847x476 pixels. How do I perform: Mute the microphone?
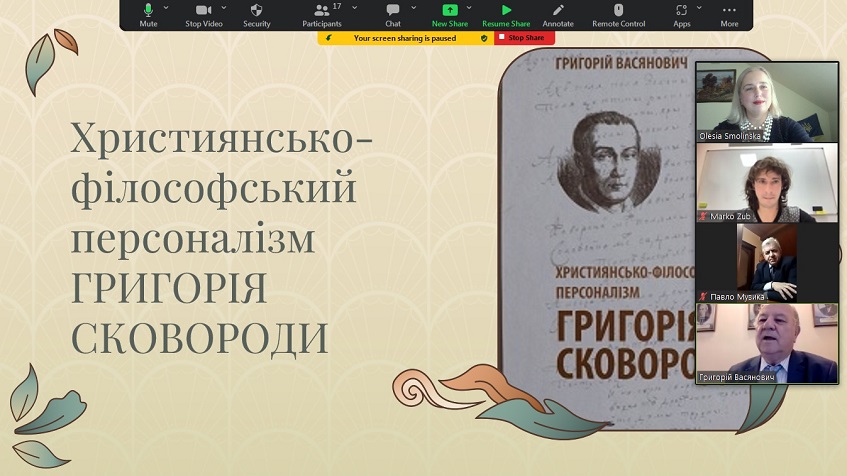(148, 14)
